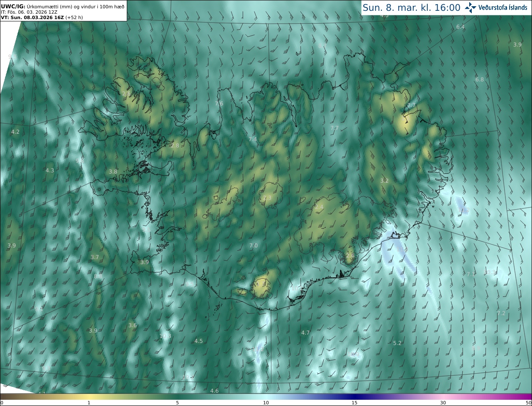Image resolution: width=532 pixels, height=406 pixels.
Task: Click the "3.6" value on the map
Action: click(x=133, y=325)
